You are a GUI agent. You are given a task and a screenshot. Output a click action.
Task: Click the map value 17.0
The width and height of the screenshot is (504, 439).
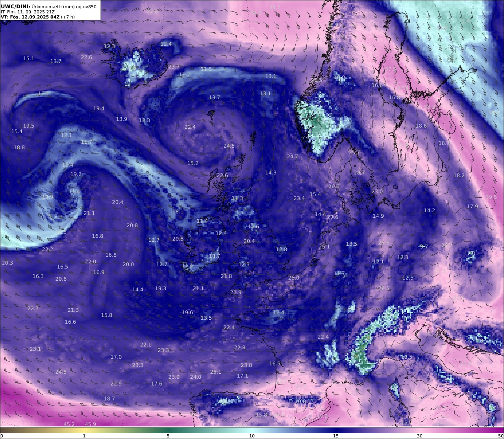[x=116, y=357]
